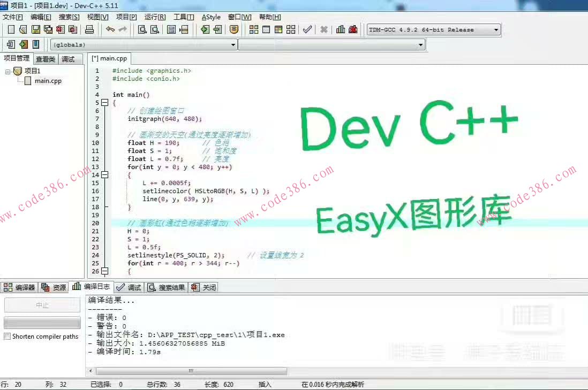The height and width of the screenshot is (390, 588).
Task: Open Project Options shield icon
Action: pos(234,29)
